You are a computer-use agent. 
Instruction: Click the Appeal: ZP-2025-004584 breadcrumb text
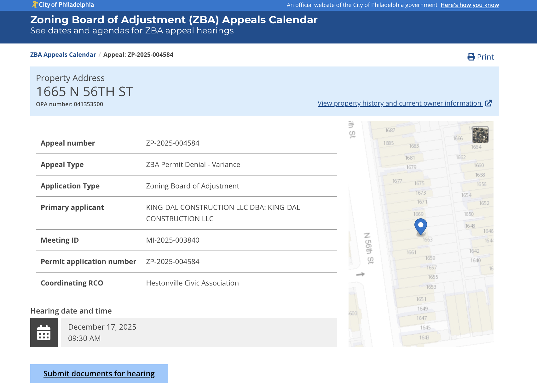point(138,55)
